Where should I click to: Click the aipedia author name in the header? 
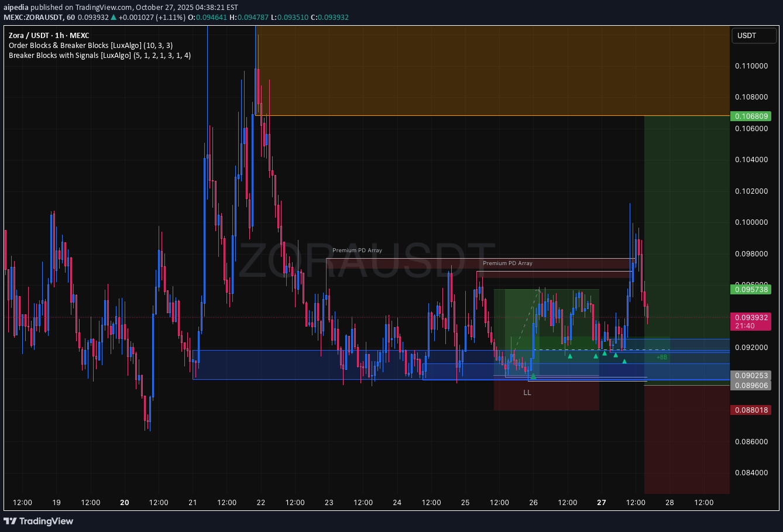point(16,8)
